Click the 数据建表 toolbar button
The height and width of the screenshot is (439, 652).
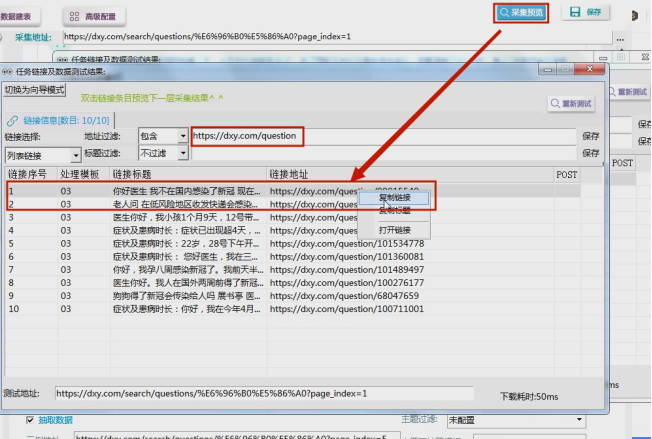(x=19, y=17)
